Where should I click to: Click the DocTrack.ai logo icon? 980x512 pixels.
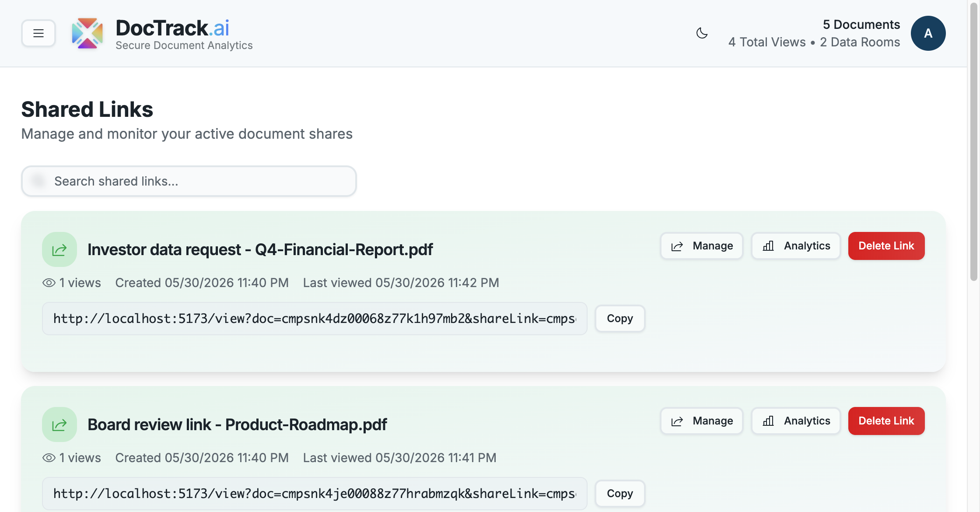coord(87,33)
